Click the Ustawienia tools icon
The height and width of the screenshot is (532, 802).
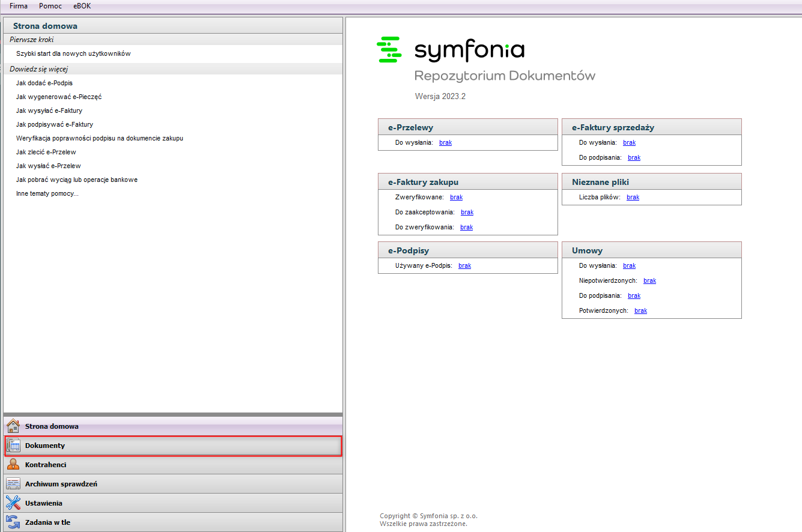pos(13,503)
